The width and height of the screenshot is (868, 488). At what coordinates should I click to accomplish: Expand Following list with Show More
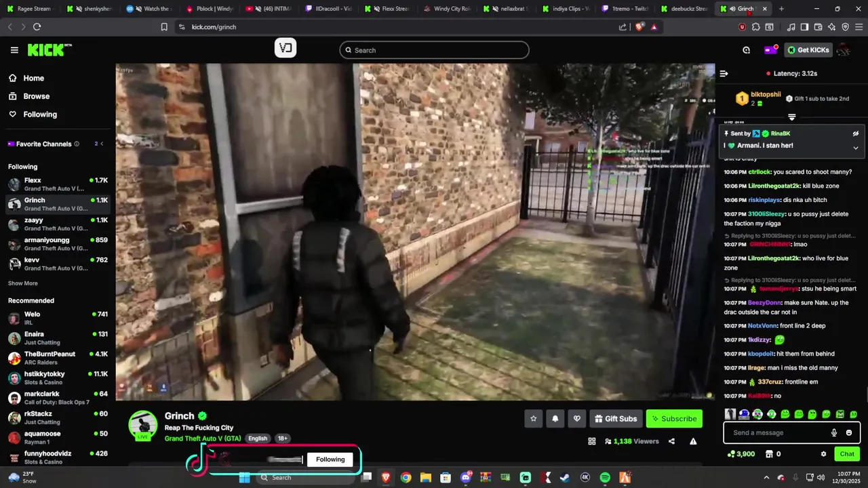pyautogui.click(x=23, y=283)
